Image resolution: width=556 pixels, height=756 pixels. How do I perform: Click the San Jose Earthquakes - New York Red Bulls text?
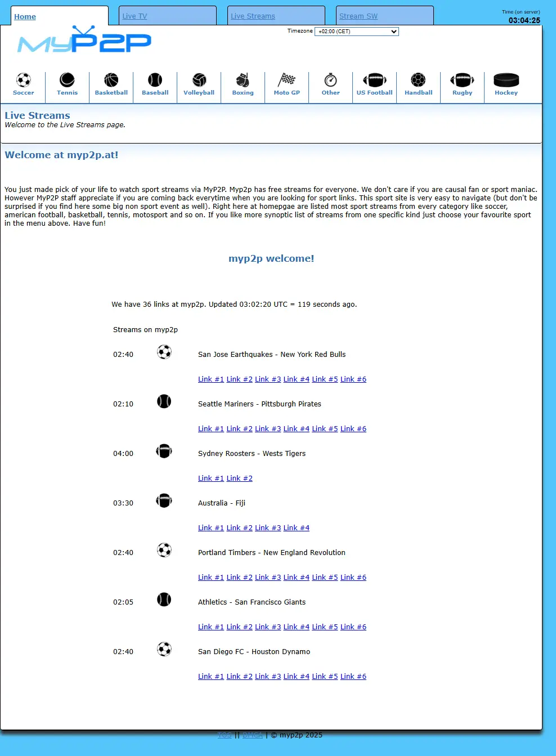point(272,355)
